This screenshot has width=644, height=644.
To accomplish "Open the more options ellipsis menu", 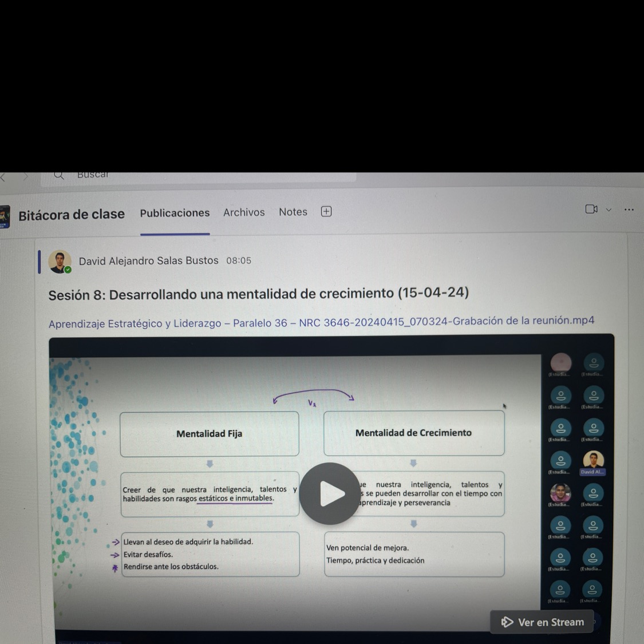I will pos(629,210).
